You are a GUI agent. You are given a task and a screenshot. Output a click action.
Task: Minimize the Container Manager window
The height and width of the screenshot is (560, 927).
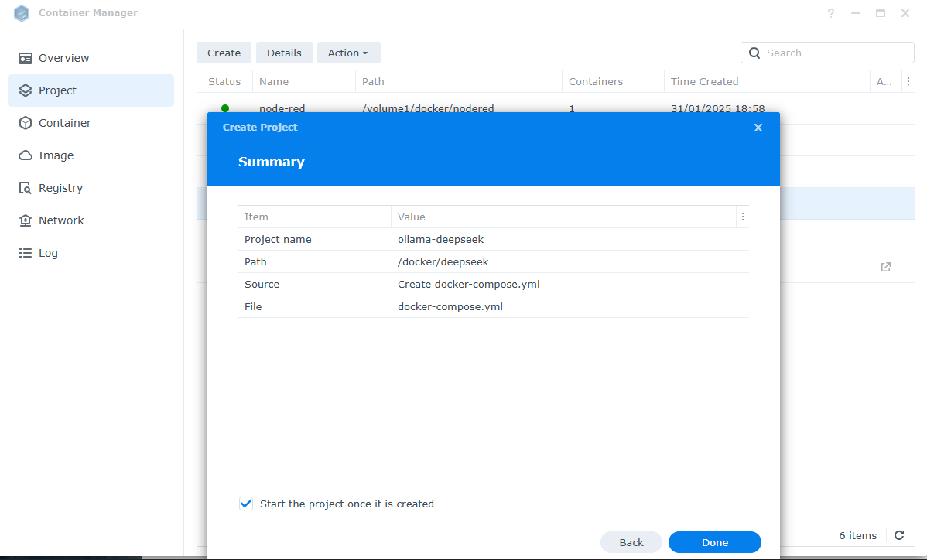point(856,13)
